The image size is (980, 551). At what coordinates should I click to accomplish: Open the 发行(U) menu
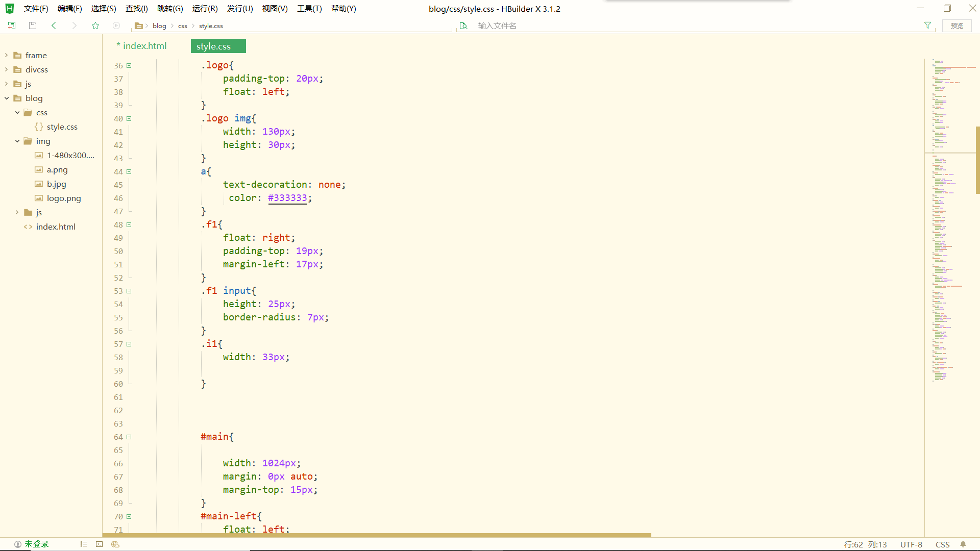[240, 9]
